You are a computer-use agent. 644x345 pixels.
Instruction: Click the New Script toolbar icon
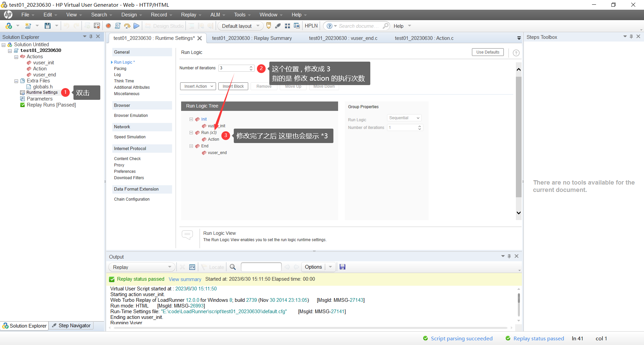pyautogui.click(x=28, y=26)
